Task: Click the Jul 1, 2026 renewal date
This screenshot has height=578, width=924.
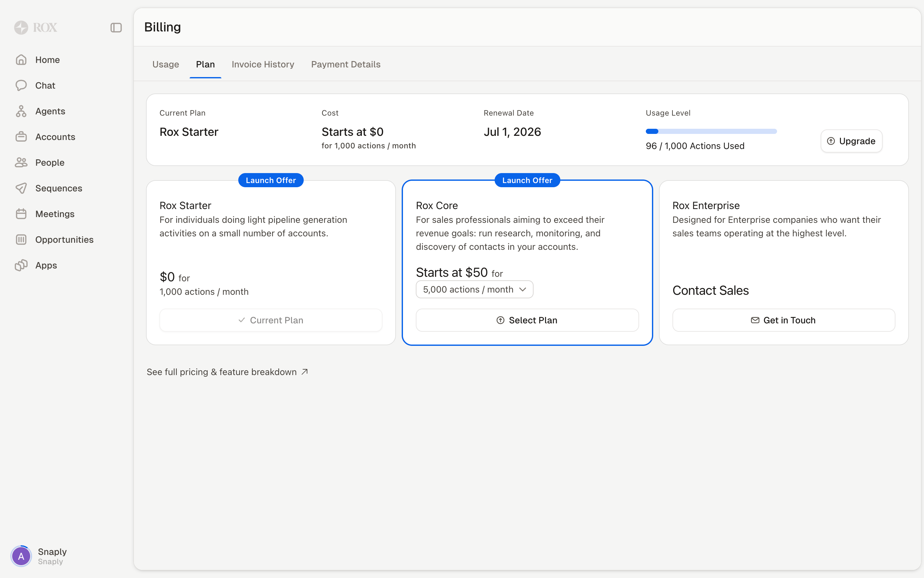Action: click(x=512, y=132)
